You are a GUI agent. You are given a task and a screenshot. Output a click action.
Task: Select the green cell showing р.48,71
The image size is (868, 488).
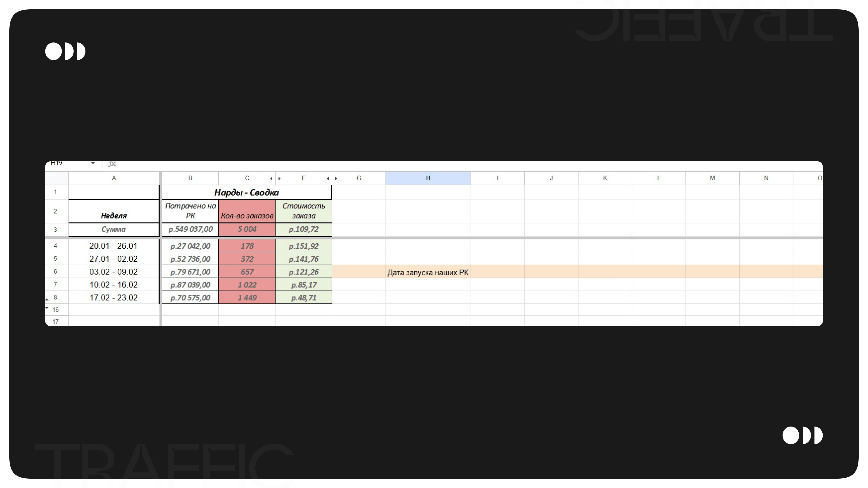point(304,298)
